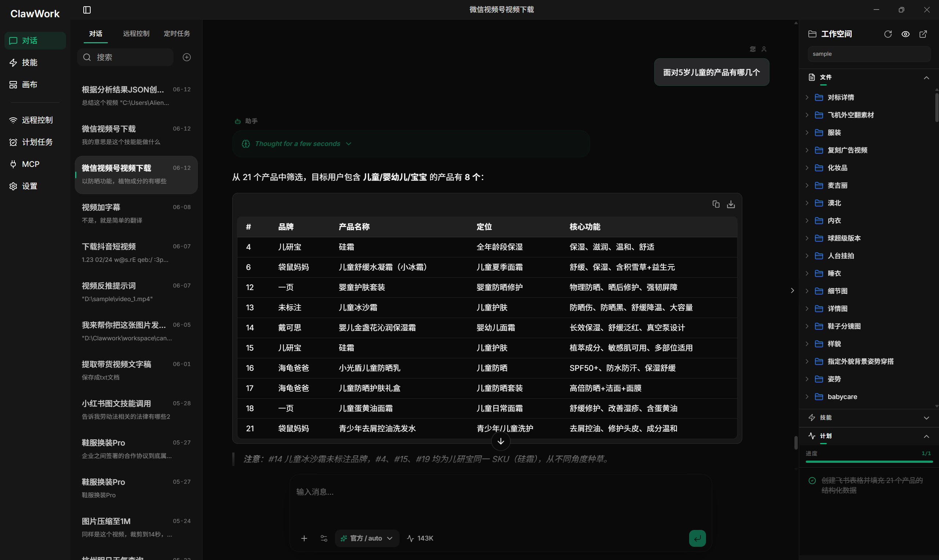Image resolution: width=939 pixels, height=560 pixels.
Task: Open MCP in left sidebar
Action: point(35,164)
